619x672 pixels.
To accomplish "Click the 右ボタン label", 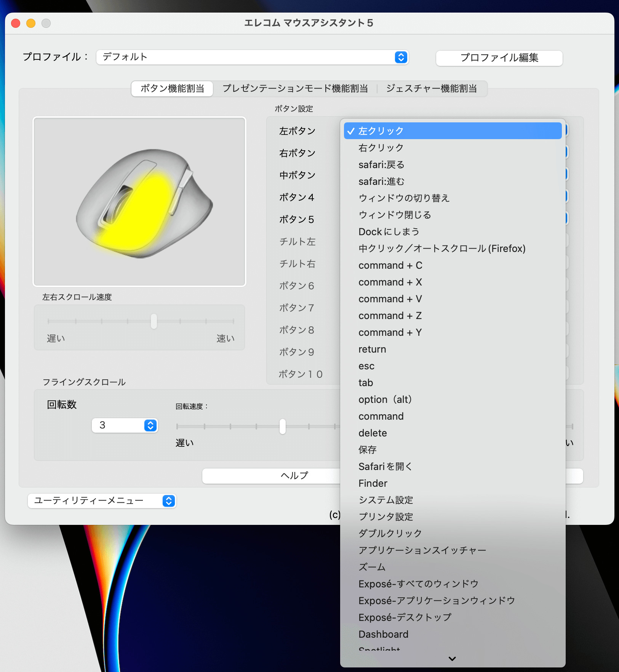I will [298, 153].
